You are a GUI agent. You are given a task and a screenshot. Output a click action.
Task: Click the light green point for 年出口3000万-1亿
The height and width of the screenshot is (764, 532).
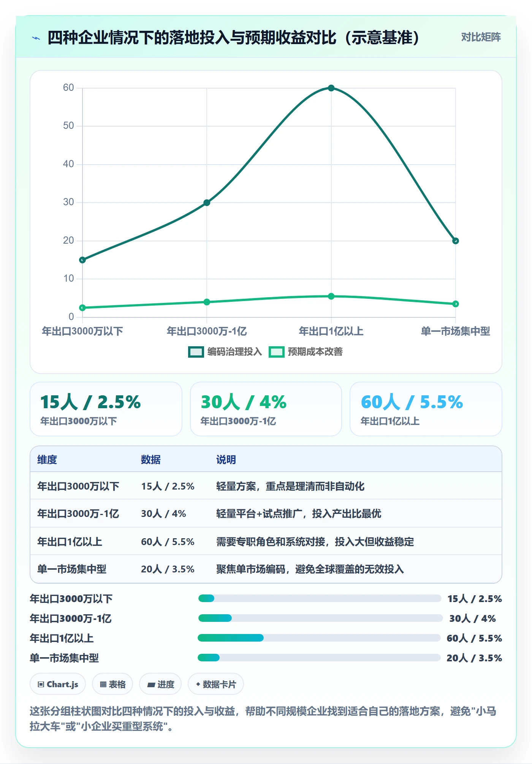[x=207, y=302]
